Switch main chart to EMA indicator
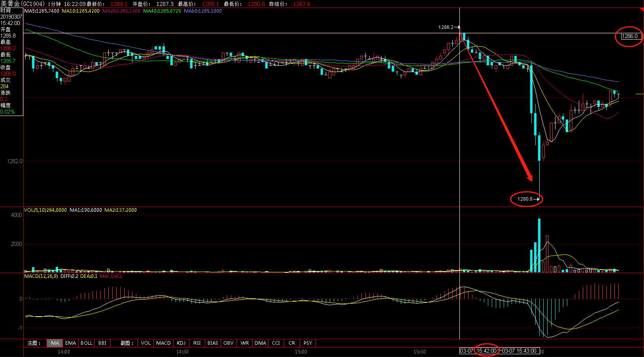The width and height of the screenshot is (644, 357). (x=70, y=343)
